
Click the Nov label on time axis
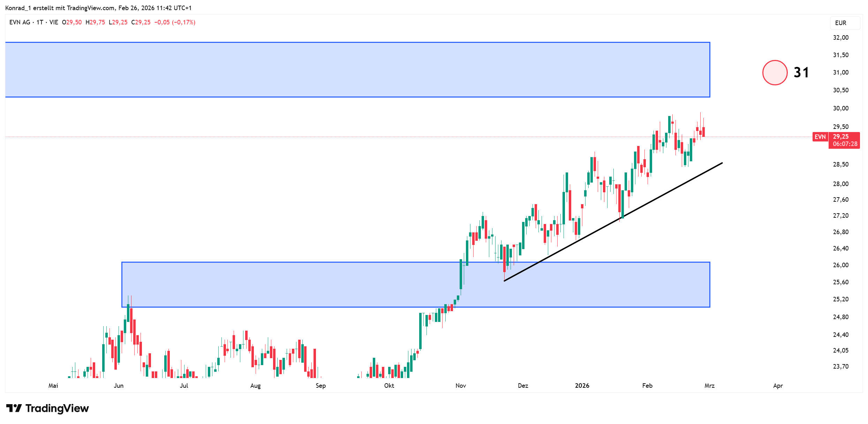(461, 386)
